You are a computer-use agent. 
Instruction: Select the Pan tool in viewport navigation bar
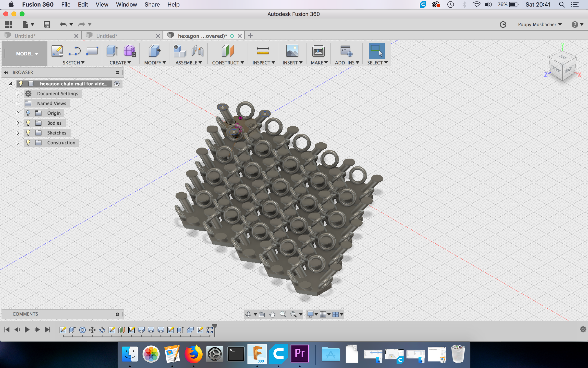click(273, 314)
